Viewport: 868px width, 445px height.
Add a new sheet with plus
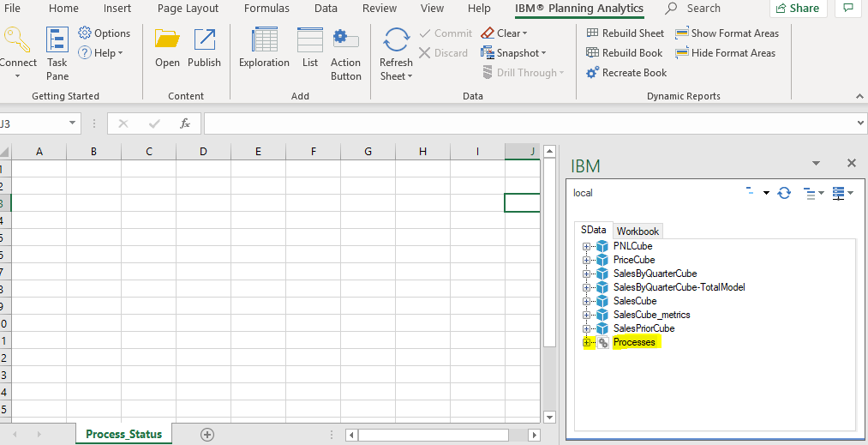[x=207, y=435]
